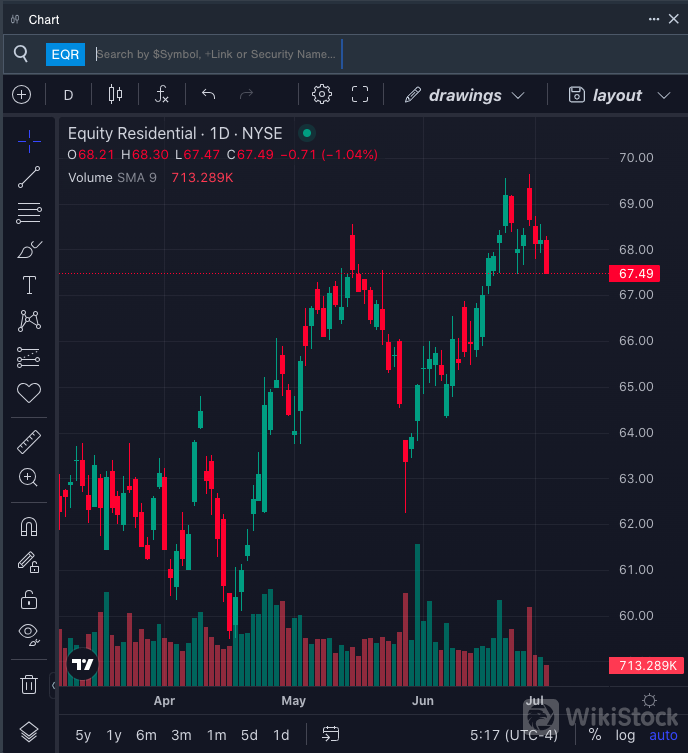Choose the brush drawing tool
Image resolution: width=688 pixels, height=753 pixels.
(29, 249)
